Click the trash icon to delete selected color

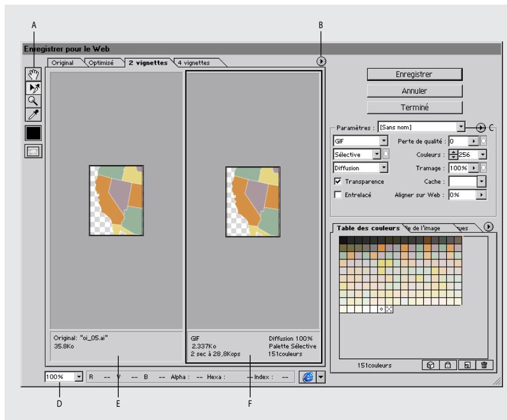pos(484,365)
